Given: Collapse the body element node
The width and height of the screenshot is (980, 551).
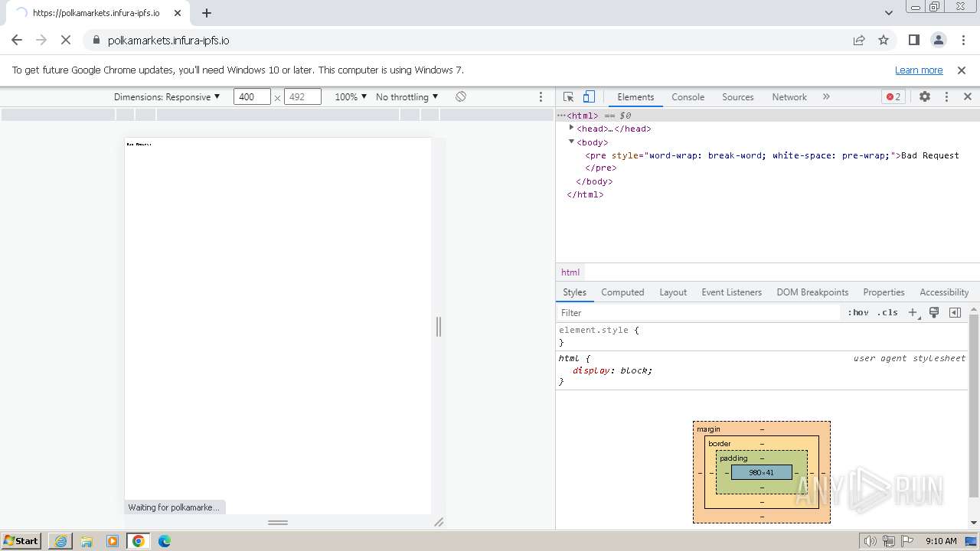Looking at the screenshot, I should click(571, 142).
